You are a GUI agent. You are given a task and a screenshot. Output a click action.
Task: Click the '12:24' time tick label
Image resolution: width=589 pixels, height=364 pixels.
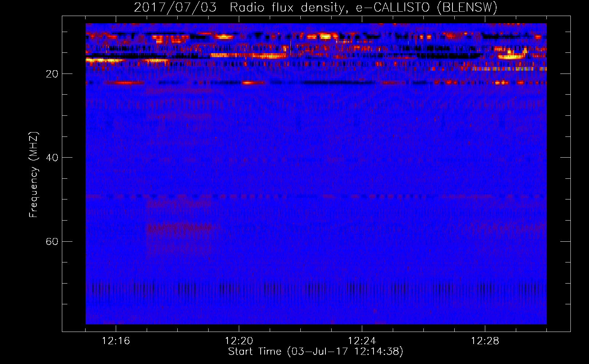coord(362,341)
